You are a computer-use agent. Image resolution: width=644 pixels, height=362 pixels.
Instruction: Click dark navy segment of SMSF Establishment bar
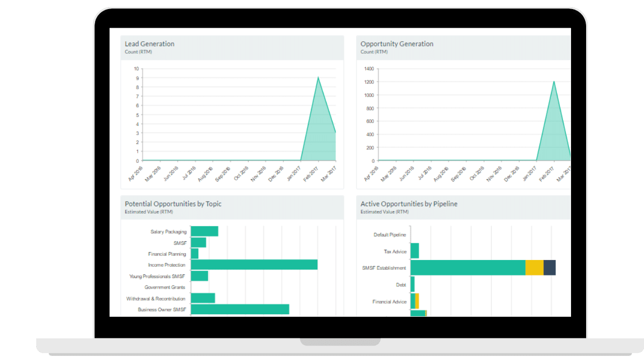tap(549, 267)
